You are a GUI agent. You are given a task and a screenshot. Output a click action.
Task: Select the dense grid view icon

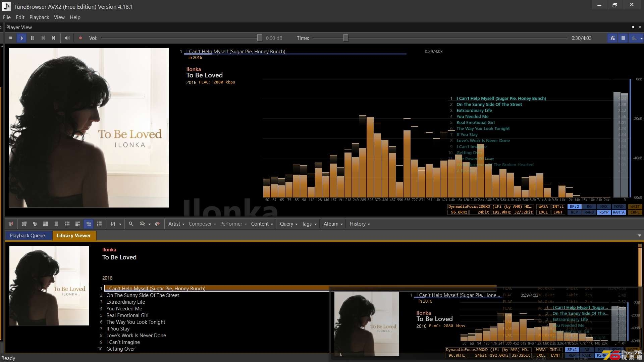click(67, 224)
